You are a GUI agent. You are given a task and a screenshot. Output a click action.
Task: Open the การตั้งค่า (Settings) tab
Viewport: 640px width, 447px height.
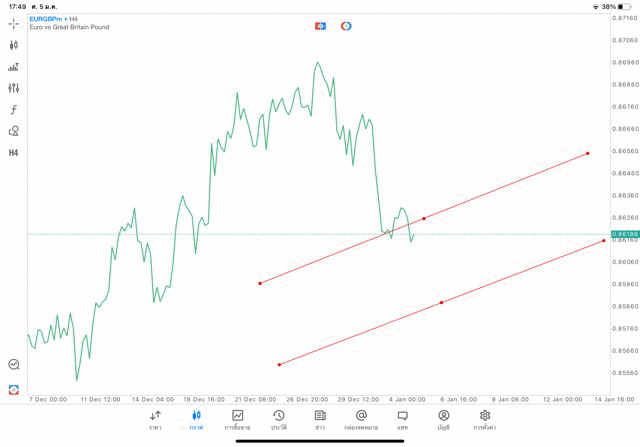pos(485,420)
